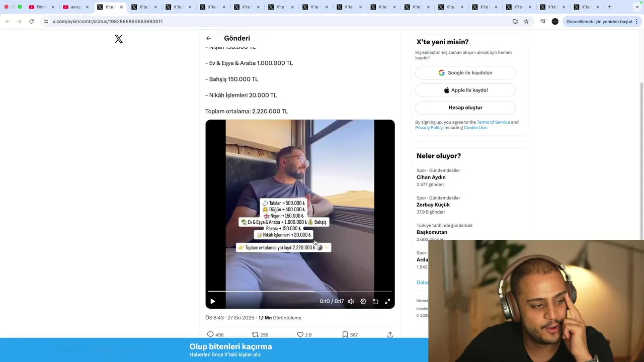
Task: Click the browser forward arrow
Action: point(19,22)
